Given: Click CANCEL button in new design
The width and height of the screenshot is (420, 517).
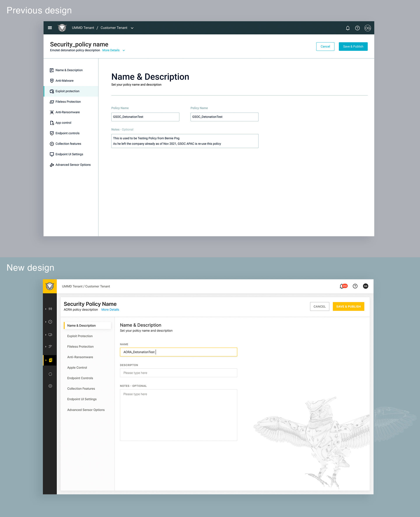Looking at the screenshot, I should 320,307.
